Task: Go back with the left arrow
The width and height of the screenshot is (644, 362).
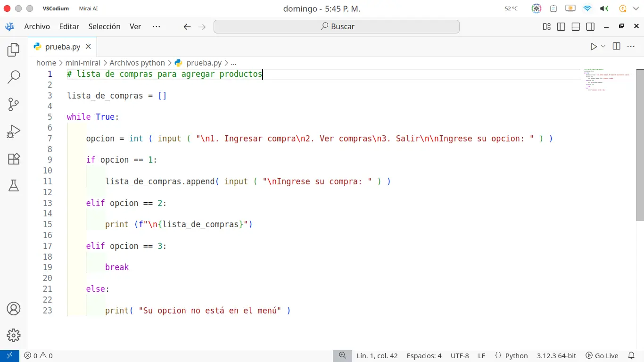Action: pos(187,27)
